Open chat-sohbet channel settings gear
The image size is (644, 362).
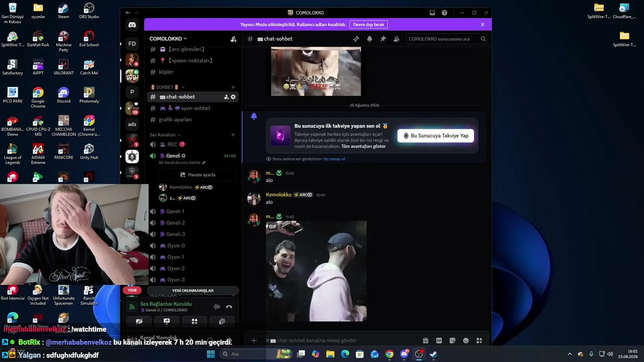pos(233,97)
